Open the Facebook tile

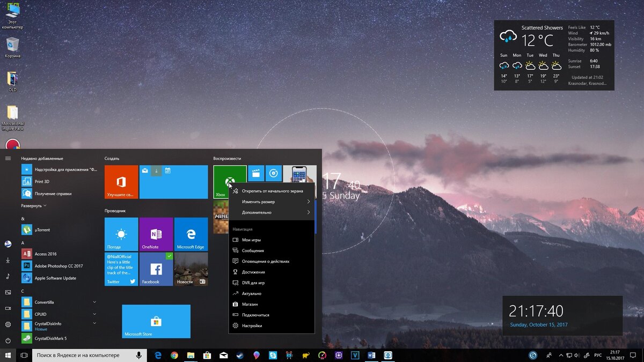[x=156, y=269]
